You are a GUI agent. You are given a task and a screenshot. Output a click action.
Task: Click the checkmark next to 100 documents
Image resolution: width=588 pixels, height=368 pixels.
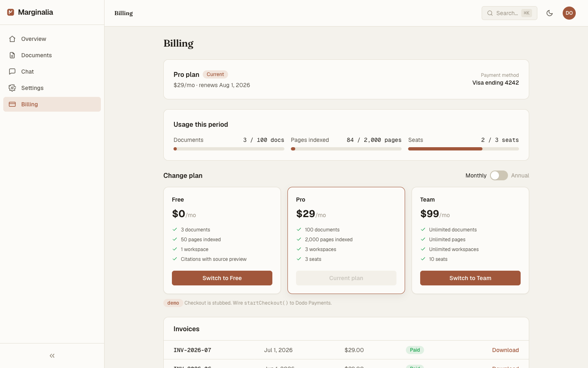tap(299, 229)
